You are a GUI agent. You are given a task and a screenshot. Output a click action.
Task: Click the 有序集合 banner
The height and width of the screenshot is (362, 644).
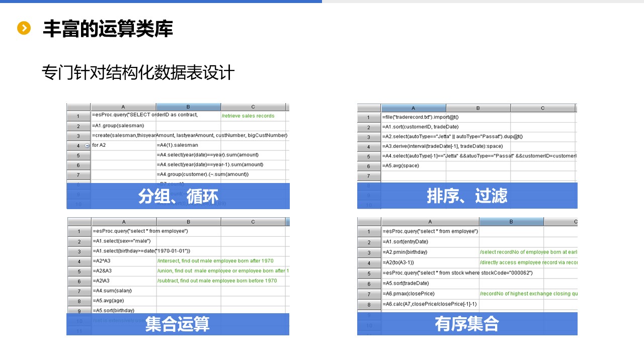(467, 324)
